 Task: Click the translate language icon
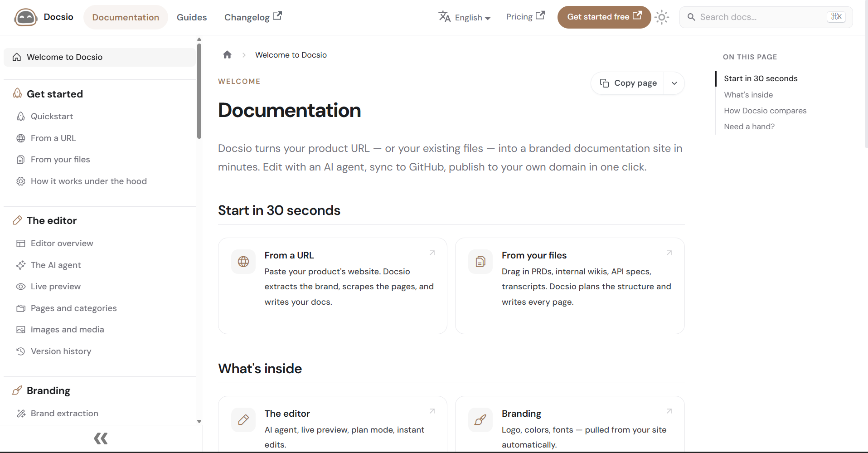(x=444, y=17)
